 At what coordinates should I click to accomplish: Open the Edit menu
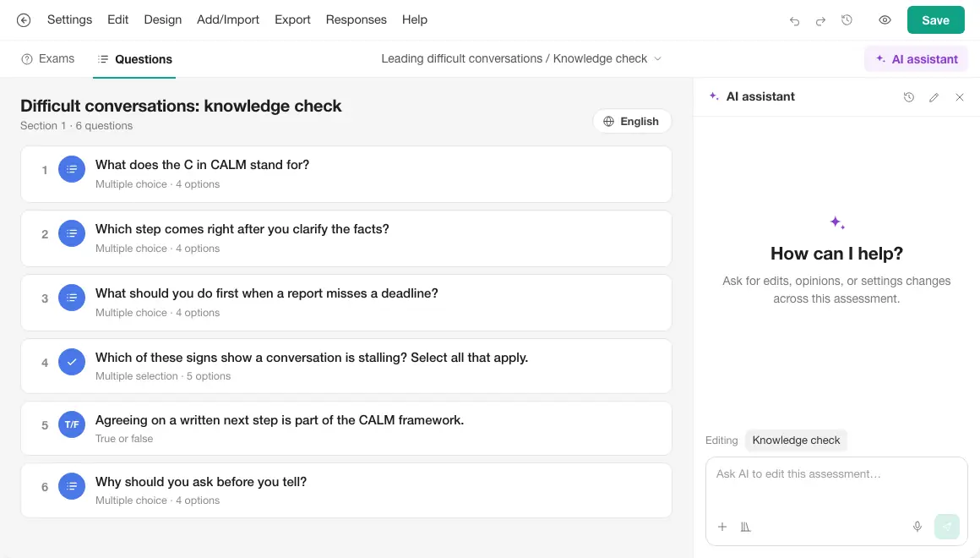coord(117,20)
